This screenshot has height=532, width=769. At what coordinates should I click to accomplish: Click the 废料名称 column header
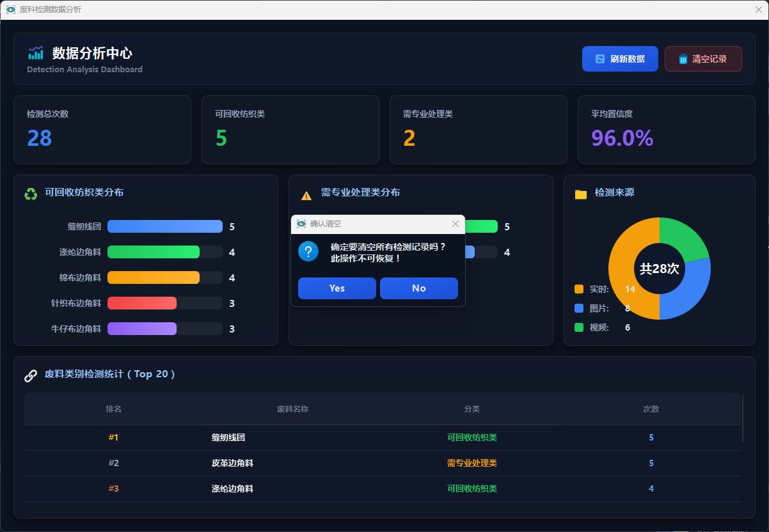pos(292,409)
